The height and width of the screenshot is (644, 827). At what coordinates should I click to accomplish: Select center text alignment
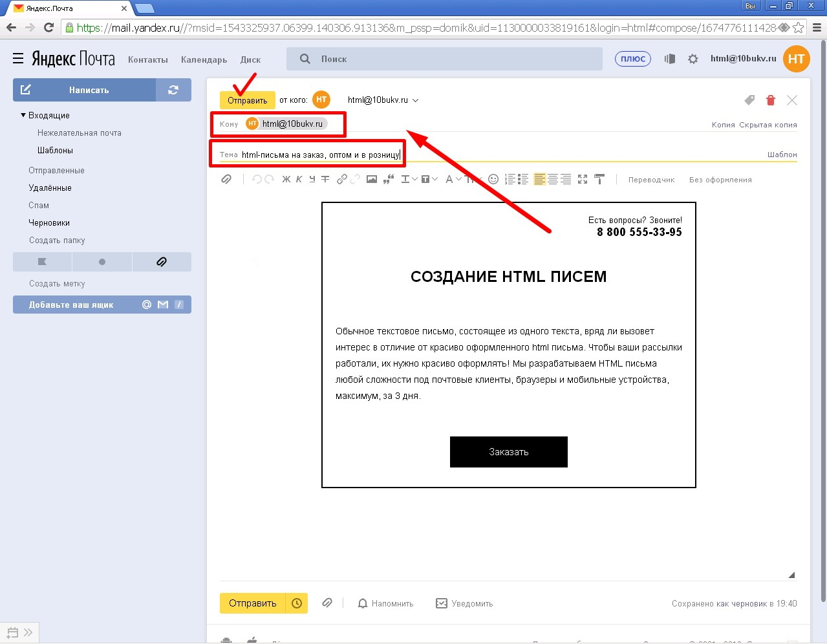(553, 179)
